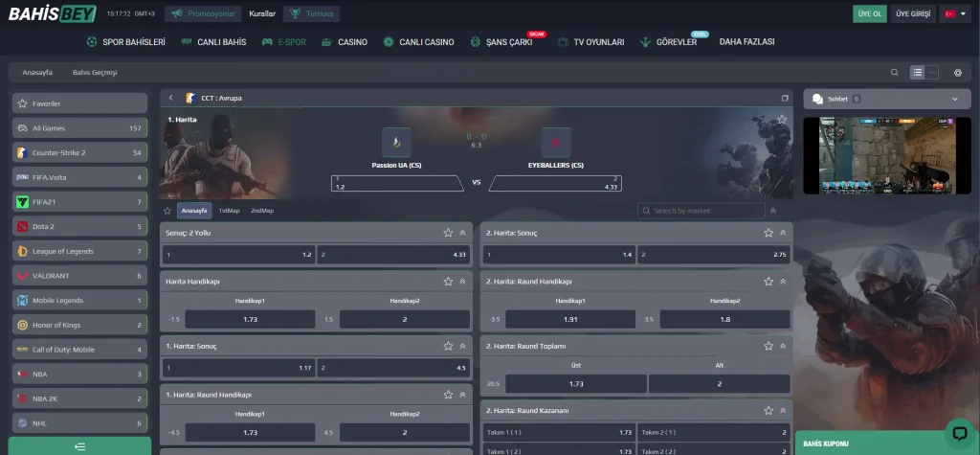This screenshot has height=455, width=980.
Task: Click the pop-out window icon in match header
Action: tap(785, 99)
